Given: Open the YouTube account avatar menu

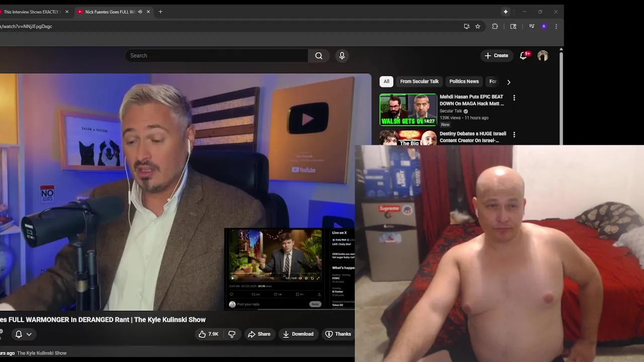Looking at the screenshot, I should [542, 56].
